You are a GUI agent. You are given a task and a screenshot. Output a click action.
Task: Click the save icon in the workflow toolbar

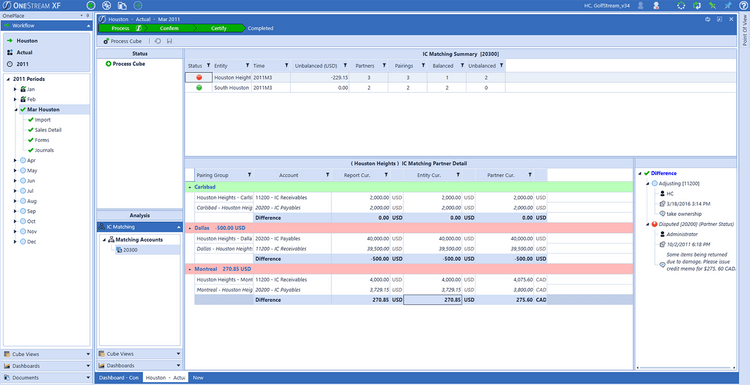pyautogui.click(x=169, y=41)
